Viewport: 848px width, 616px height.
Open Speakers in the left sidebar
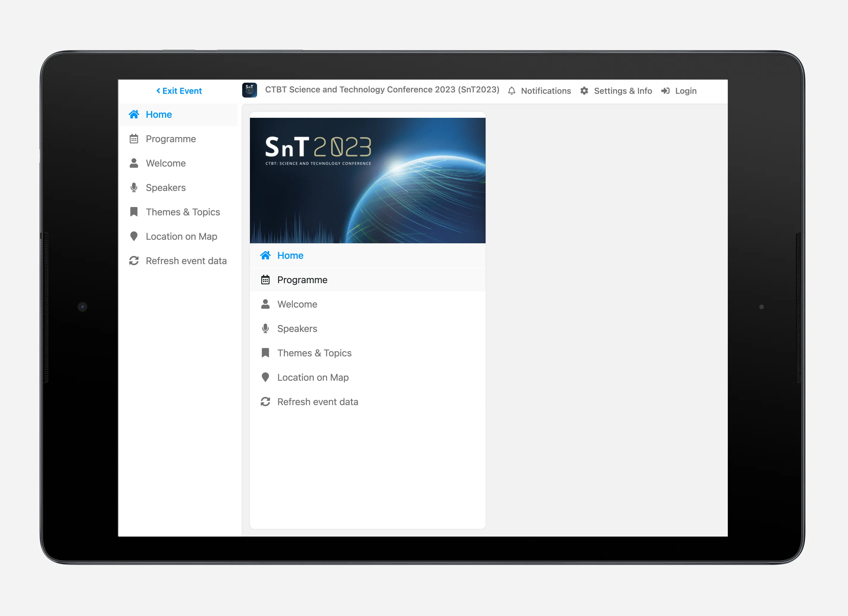coord(178,188)
